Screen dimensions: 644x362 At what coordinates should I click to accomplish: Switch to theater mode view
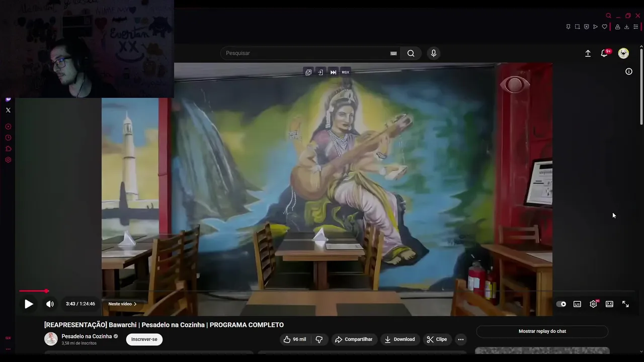click(x=609, y=304)
